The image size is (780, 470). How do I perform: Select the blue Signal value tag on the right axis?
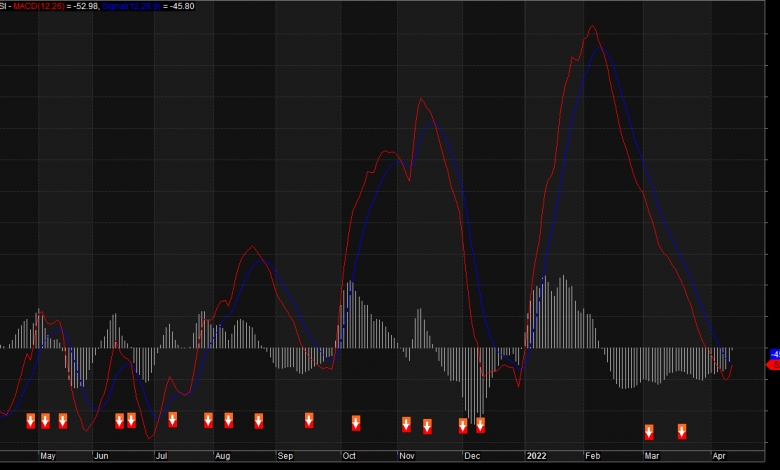pos(774,354)
